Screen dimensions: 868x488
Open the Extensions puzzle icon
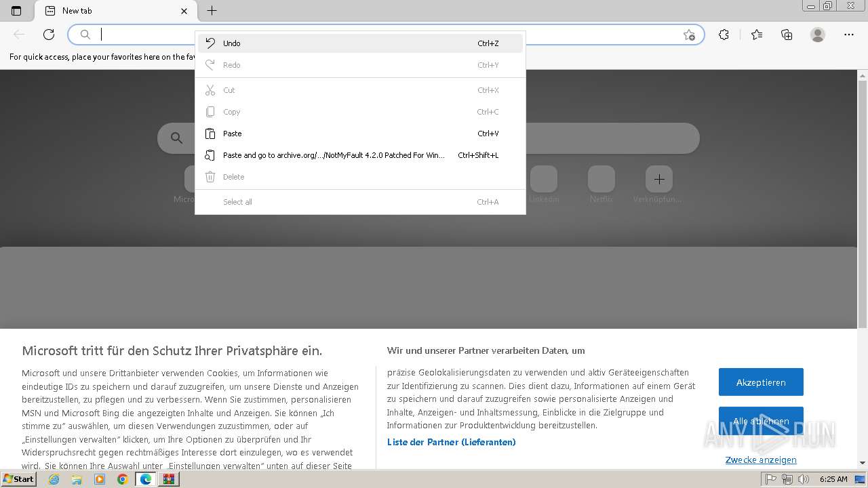(x=724, y=35)
